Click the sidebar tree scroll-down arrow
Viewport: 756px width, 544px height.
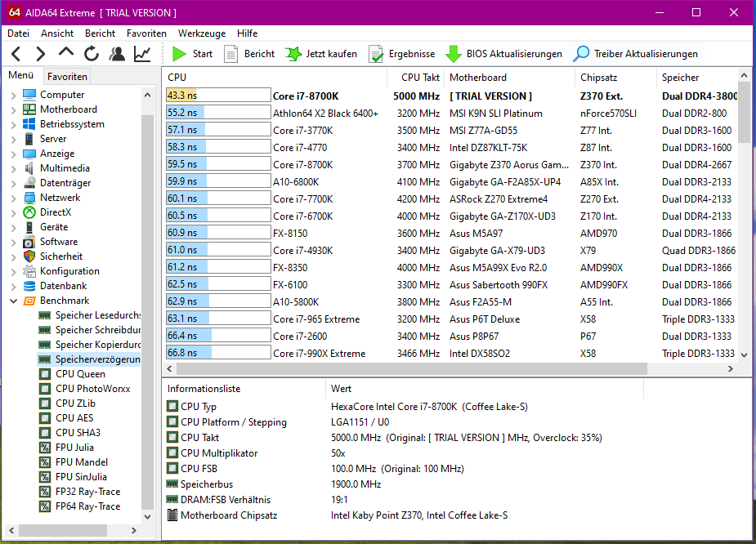[148, 516]
